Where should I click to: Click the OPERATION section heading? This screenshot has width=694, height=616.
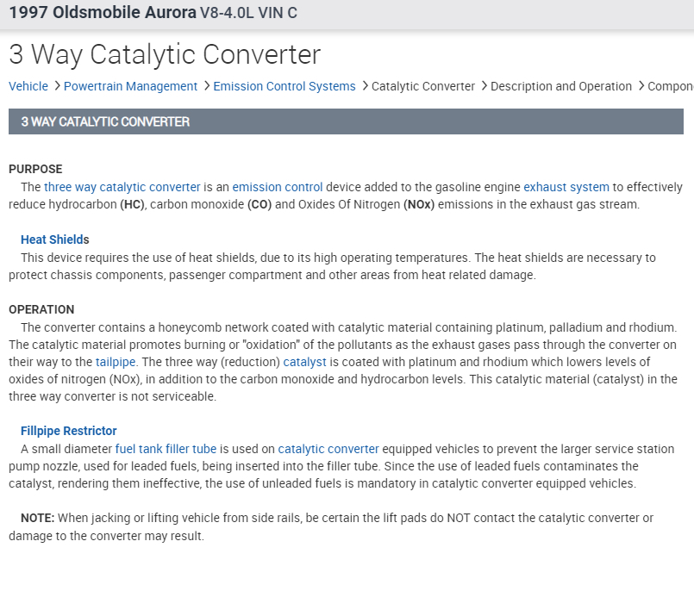point(41,309)
